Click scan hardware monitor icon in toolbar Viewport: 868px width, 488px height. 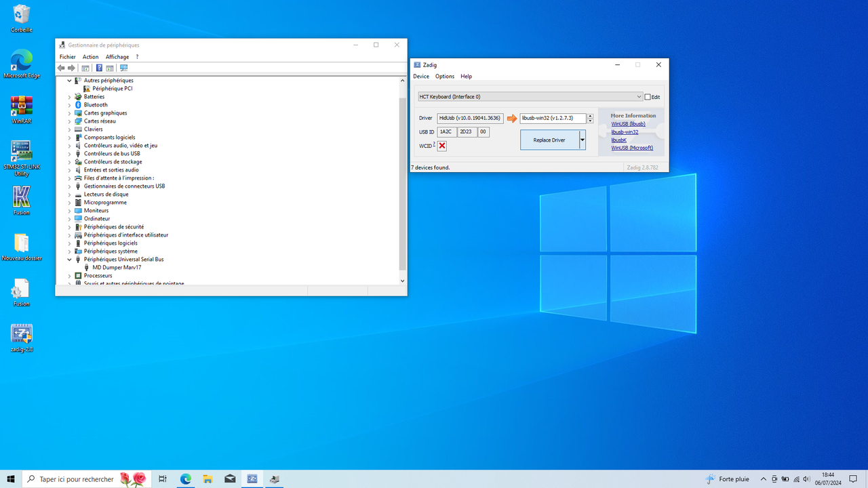[123, 68]
